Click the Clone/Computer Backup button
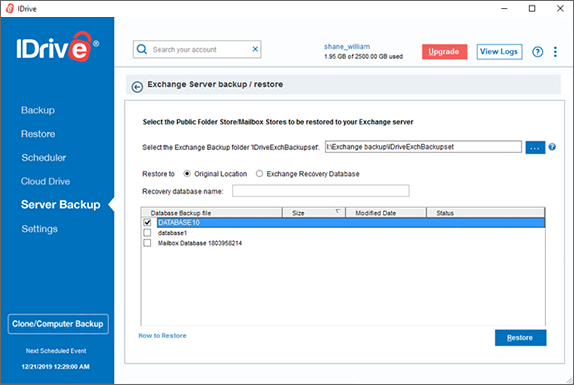 [58, 324]
